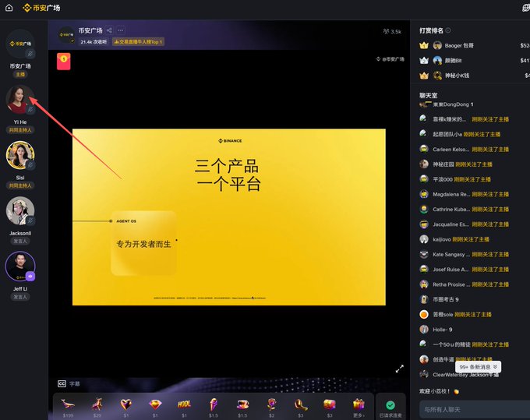
Task: Click the 币圈考古 chat message
Action: pyautogui.click(x=439, y=299)
